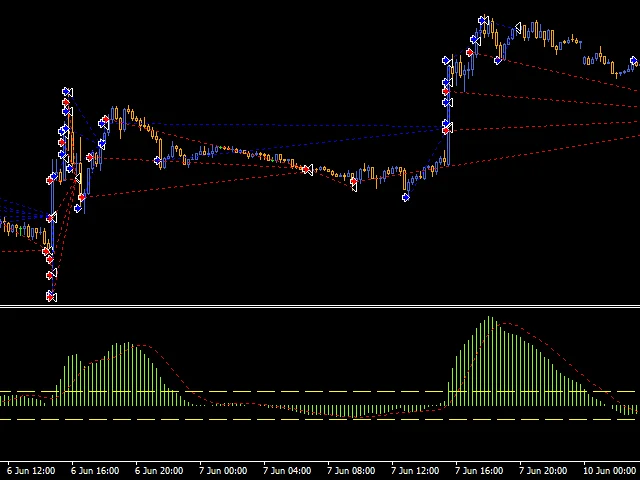Click the "7 Jun 00:00" time label

click(221, 469)
